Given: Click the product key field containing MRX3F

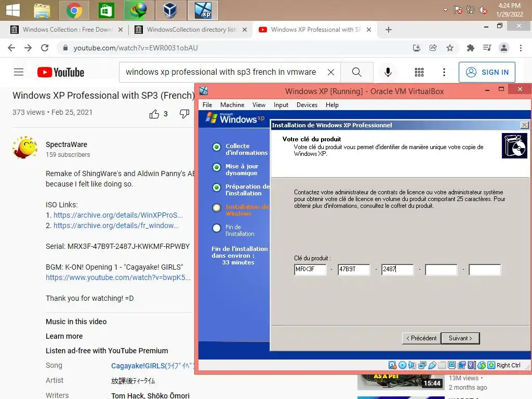Looking at the screenshot, I should (x=311, y=270).
